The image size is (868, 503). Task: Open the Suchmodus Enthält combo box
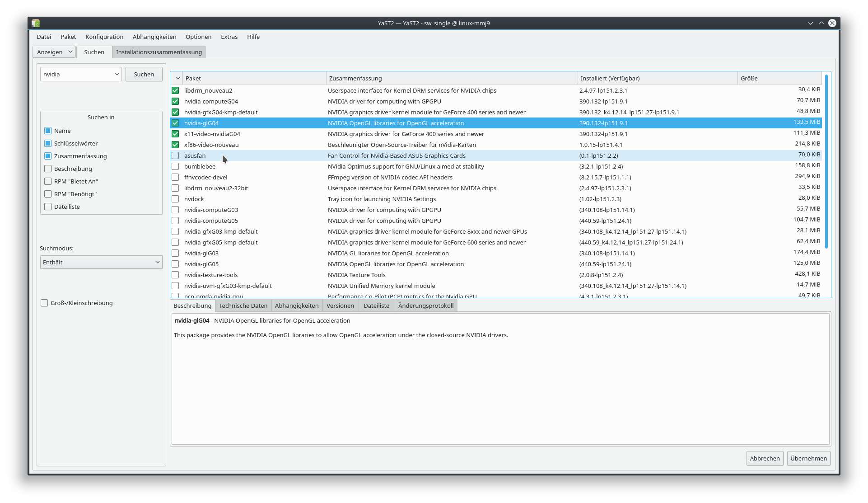click(x=101, y=262)
